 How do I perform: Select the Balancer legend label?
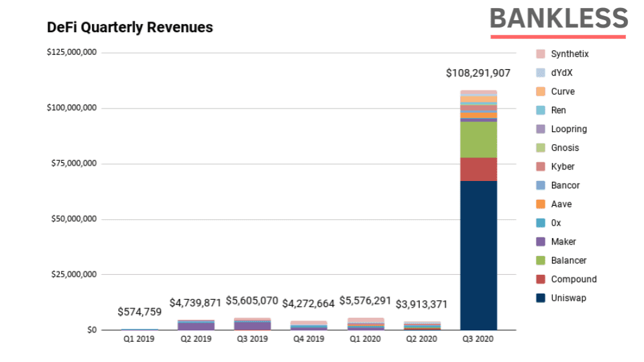coord(569,260)
